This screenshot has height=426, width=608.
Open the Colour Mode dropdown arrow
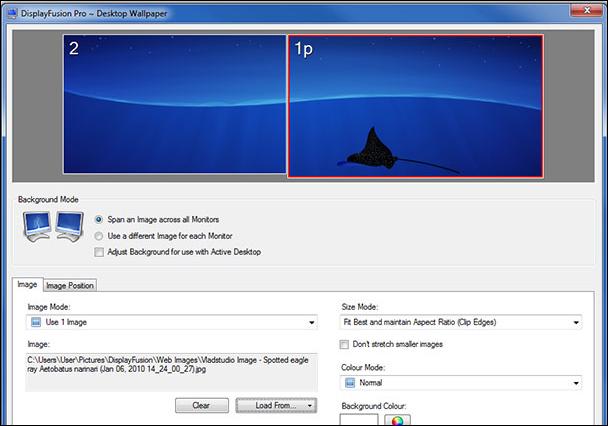(x=576, y=383)
